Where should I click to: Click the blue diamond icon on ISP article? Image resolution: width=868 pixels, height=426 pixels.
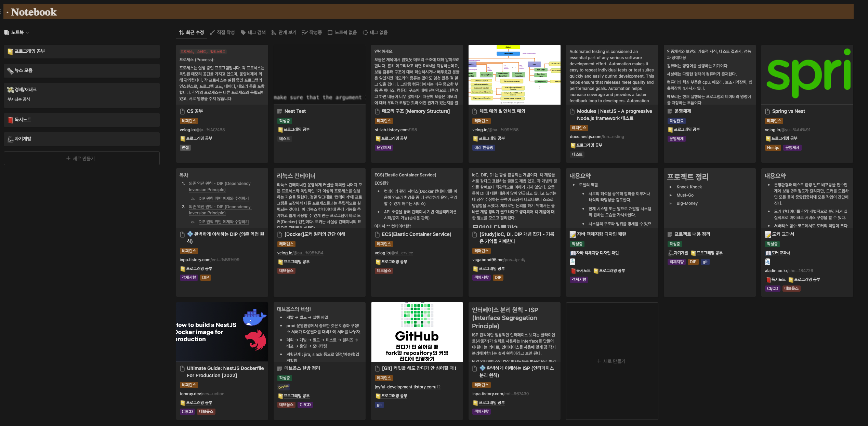[482, 368]
